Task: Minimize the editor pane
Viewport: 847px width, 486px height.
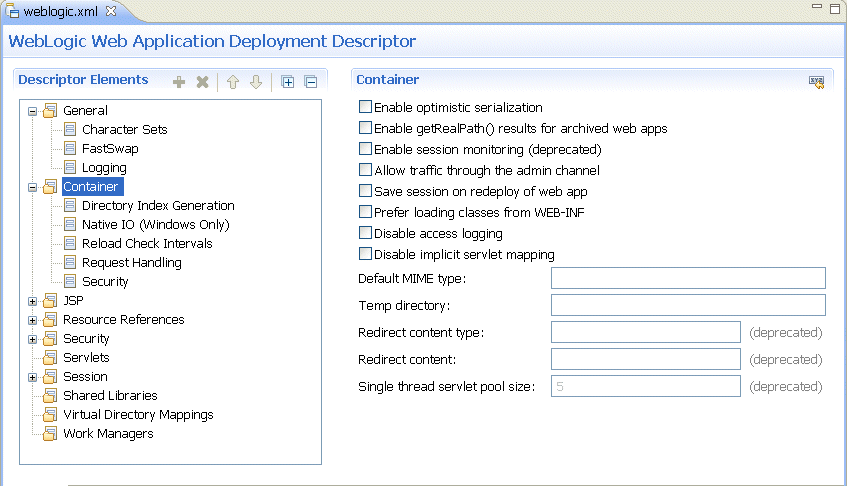Action: [x=817, y=6]
